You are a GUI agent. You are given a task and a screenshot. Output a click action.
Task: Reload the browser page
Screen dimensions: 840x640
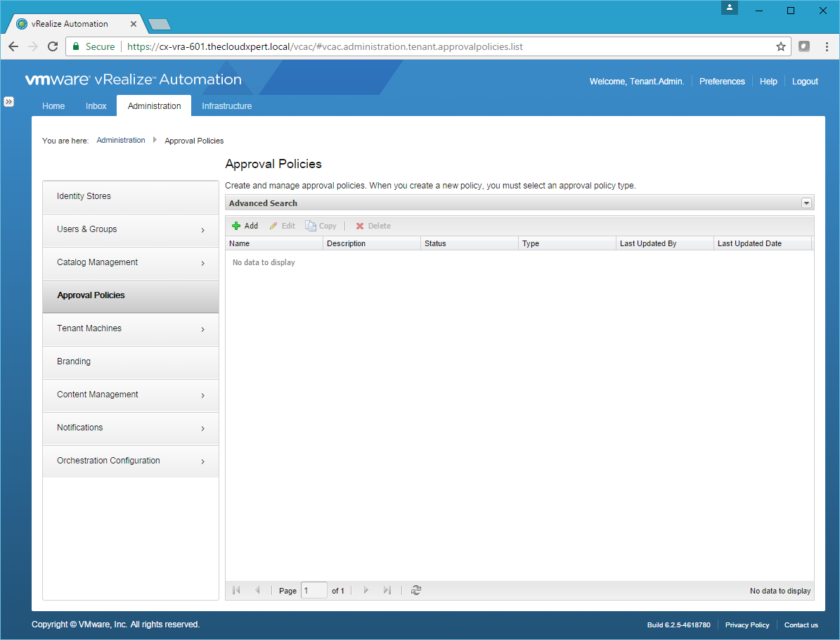52,46
